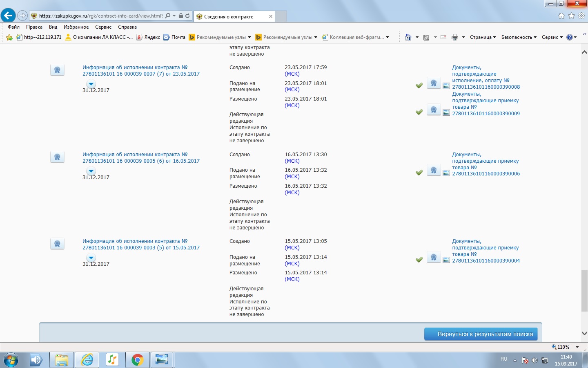The width and height of the screenshot is (588, 368).
Task: Open the contract execution info link dated 15.05.2017
Action: pos(141,245)
